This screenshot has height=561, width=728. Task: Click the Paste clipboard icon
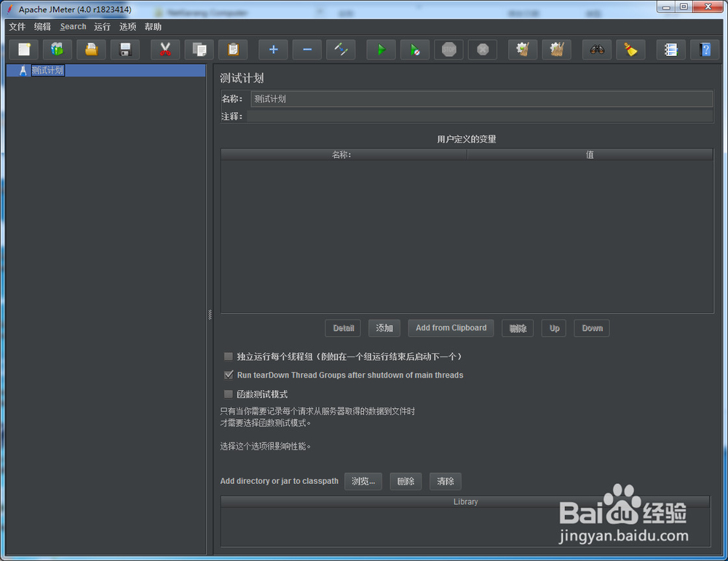(x=233, y=49)
